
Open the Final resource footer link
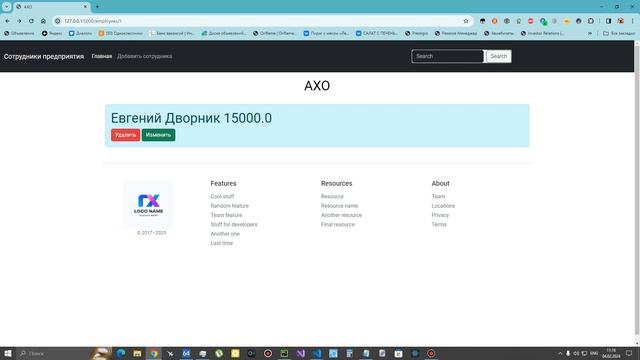(338, 224)
